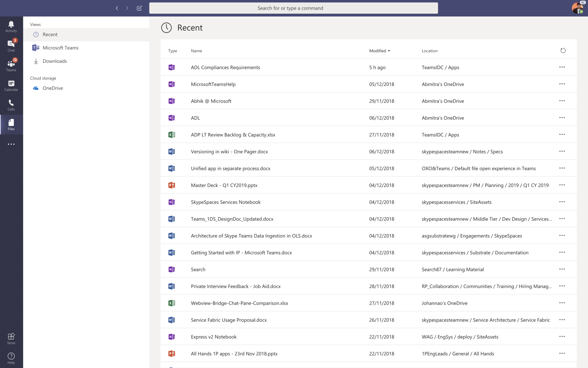Open the Calendar app

(x=11, y=85)
